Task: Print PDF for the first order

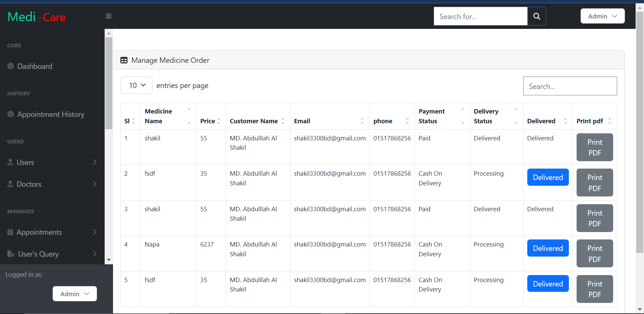Action: tap(594, 147)
